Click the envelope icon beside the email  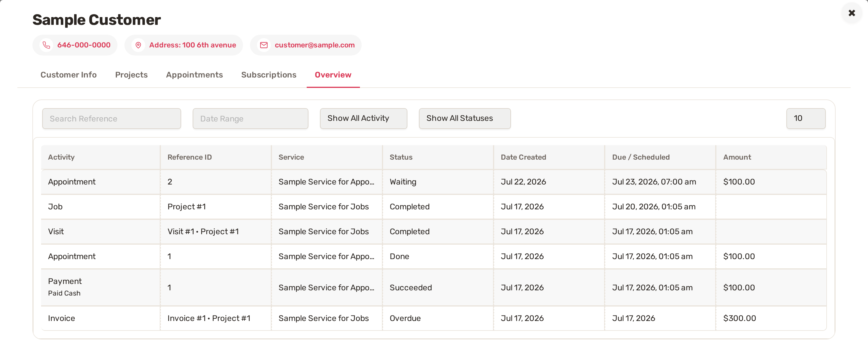click(x=264, y=45)
